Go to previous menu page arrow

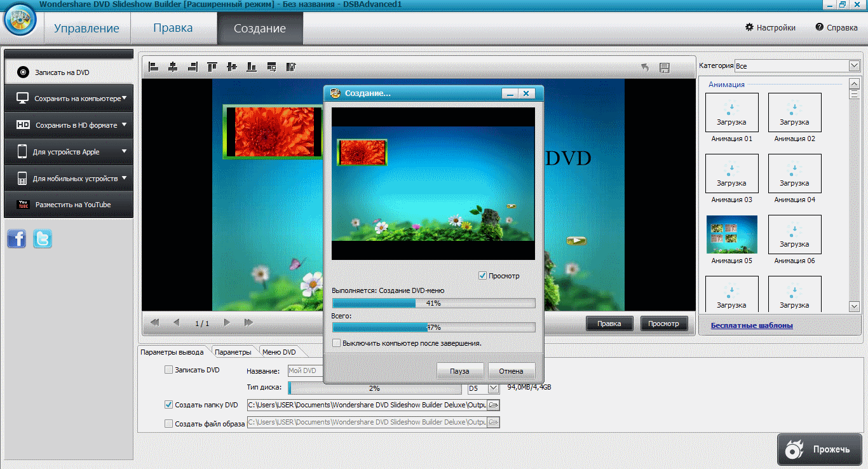[x=177, y=323]
